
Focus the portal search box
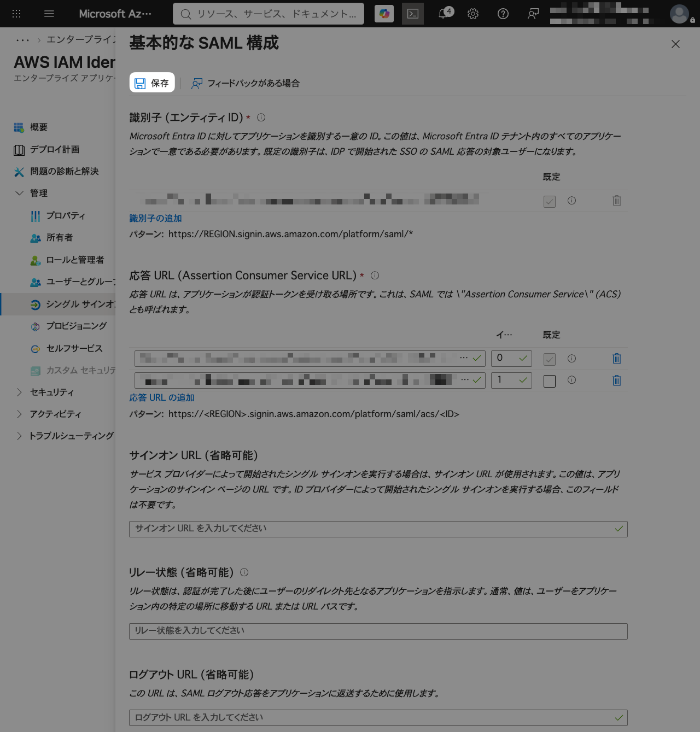269,14
